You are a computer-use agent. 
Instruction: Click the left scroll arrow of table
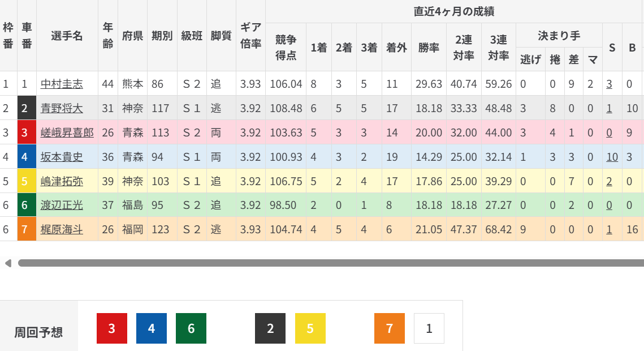[x=8, y=263]
